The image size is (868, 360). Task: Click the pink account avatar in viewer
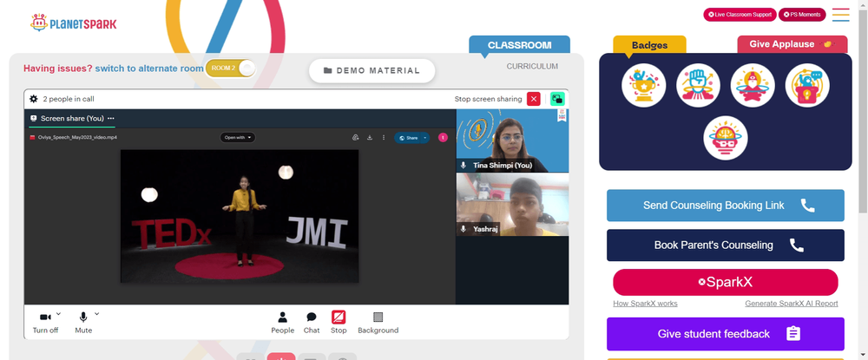[443, 138]
